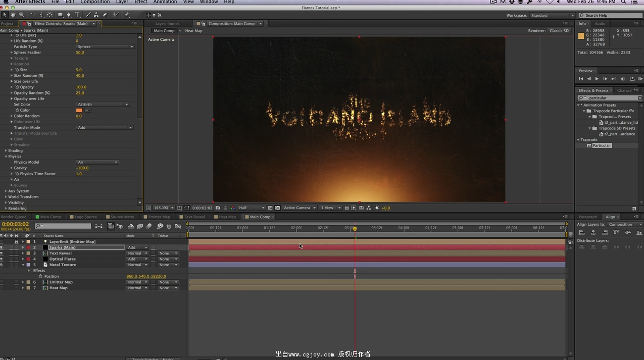Click Main Comp breadcrumb button in viewer
Screen dimensions: 644x360
point(164,31)
